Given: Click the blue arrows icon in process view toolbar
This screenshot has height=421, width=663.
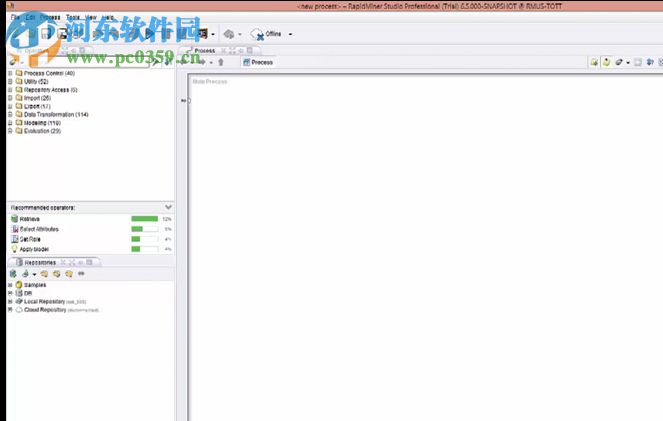Looking at the screenshot, I should (650, 62).
